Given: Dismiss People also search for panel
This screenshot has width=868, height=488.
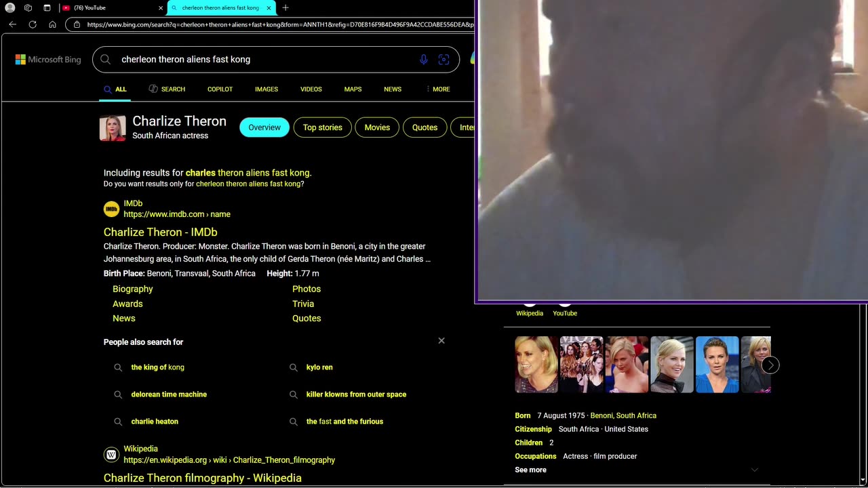Looking at the screenshot, I should 441,341.
